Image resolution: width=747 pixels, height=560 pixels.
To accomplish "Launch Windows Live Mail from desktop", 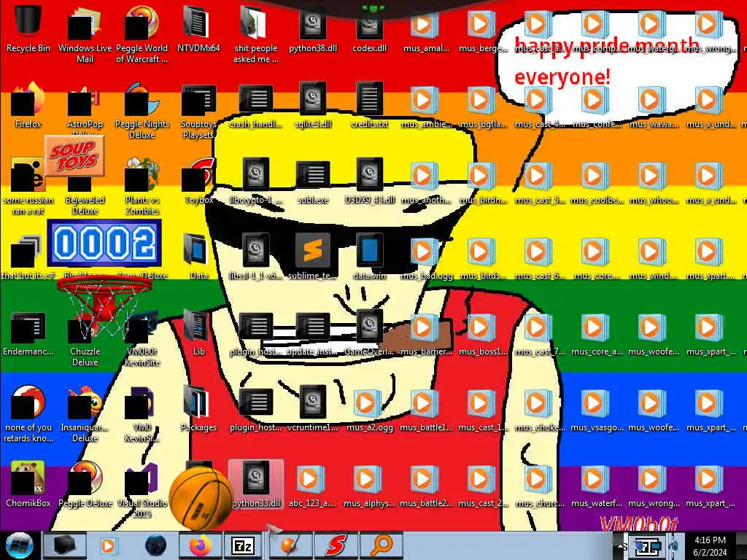I will point(85,34).
